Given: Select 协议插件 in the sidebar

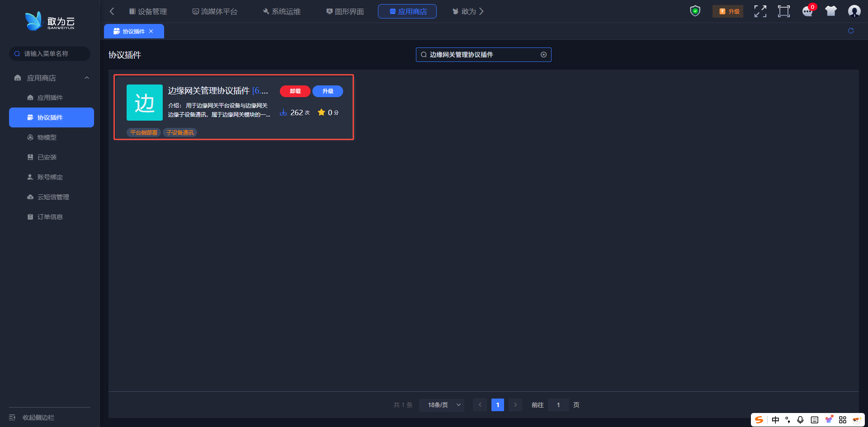Looking at the screenshot, I should point(52,117).
